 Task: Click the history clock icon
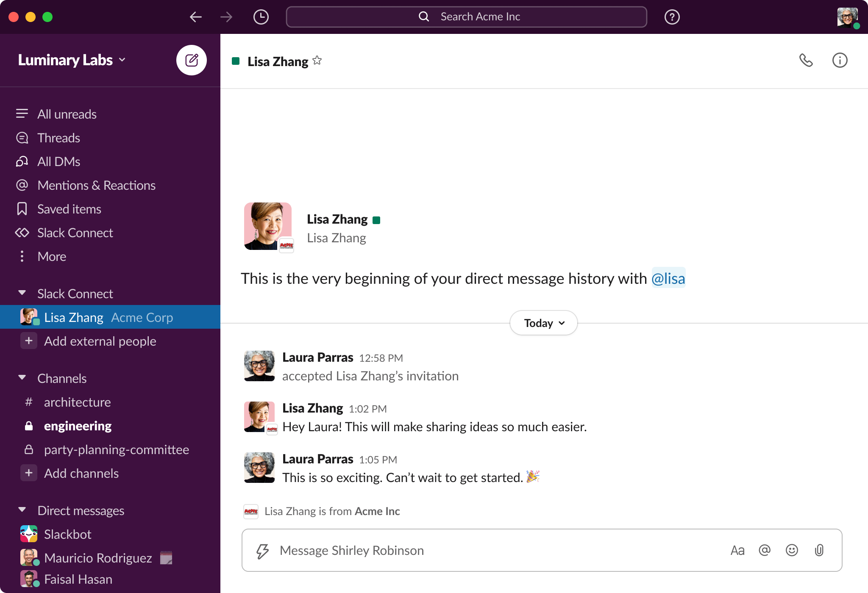pyautogui.click(x=261, y=17)
